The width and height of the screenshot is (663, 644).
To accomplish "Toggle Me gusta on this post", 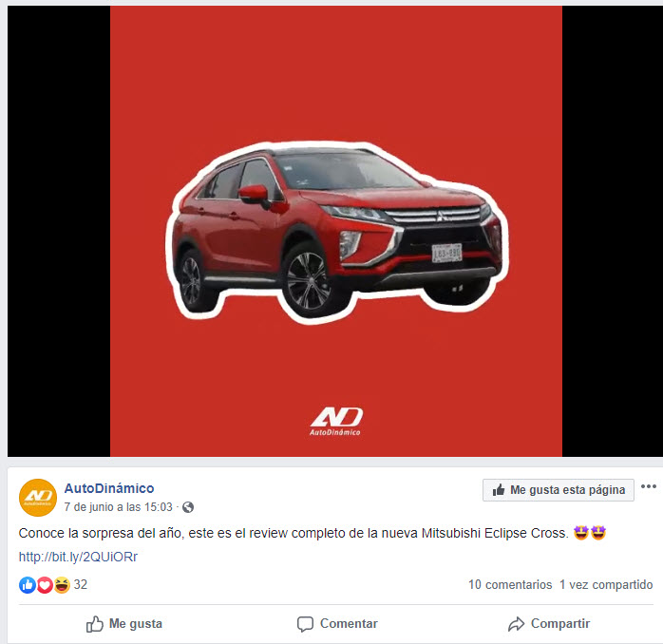I will [x=124, y=624].
